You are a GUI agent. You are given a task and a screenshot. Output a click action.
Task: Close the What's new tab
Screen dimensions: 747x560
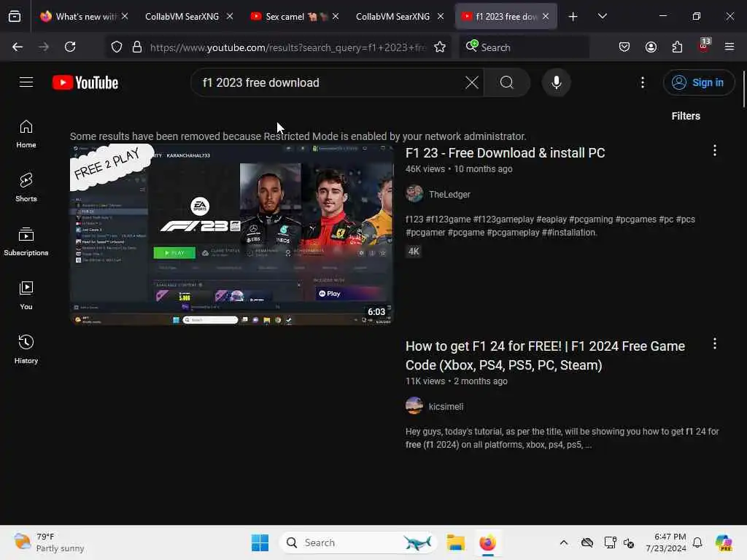tap(125, 17)
